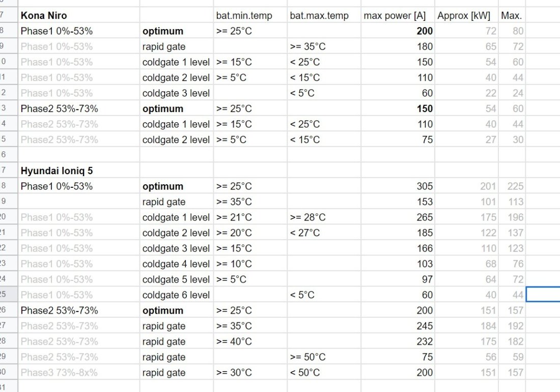Select the coldgate 6 level cell
Screen dimensions: 560x392
point(177,295)
